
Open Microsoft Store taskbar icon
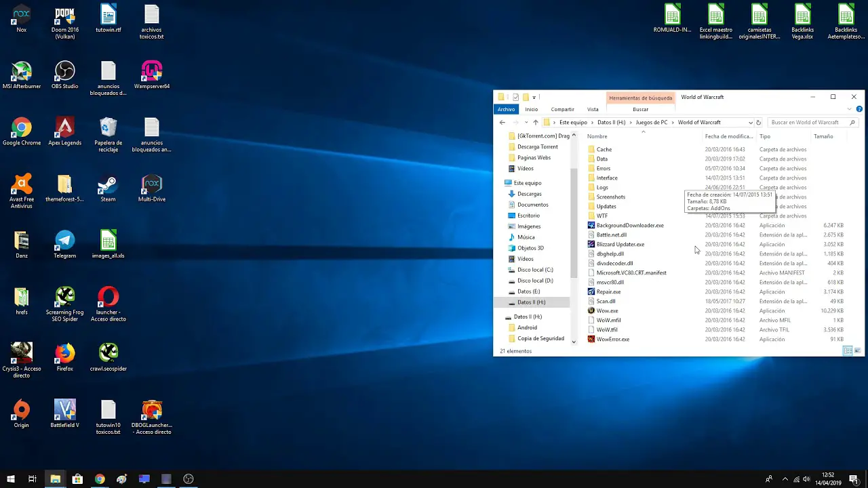(77, 479)
